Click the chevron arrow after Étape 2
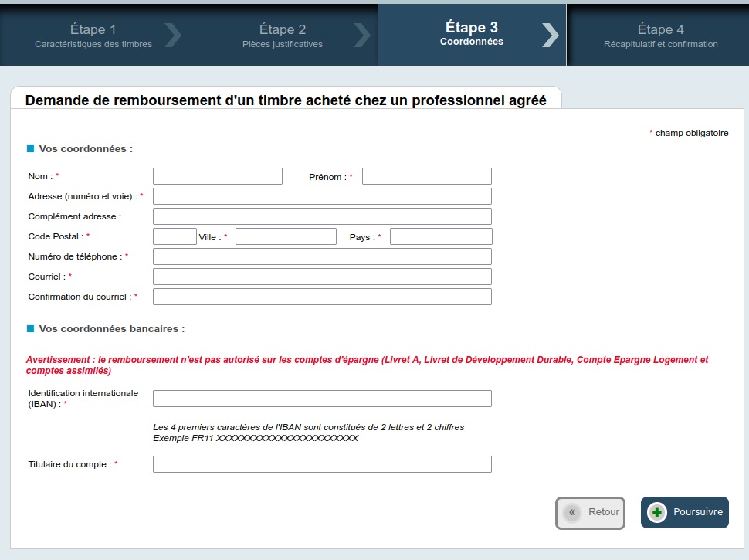 (362, 36)
